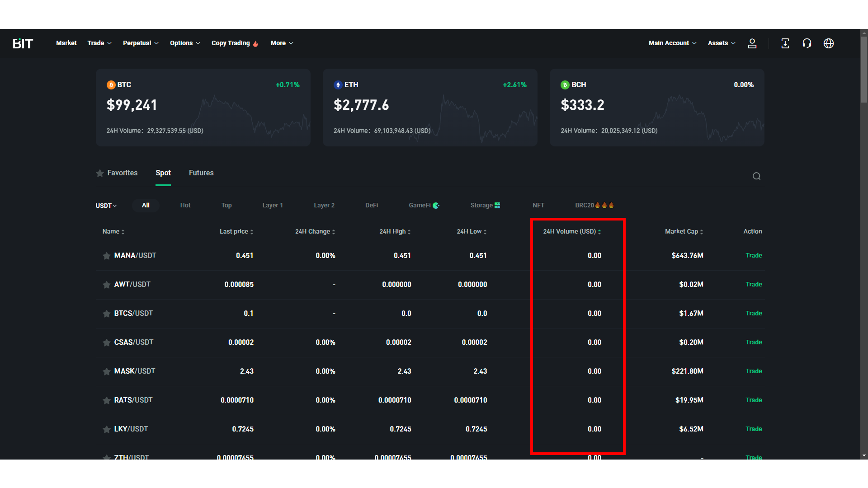Click the MASK/USDT market cap value $221.80M

[687, 371]
